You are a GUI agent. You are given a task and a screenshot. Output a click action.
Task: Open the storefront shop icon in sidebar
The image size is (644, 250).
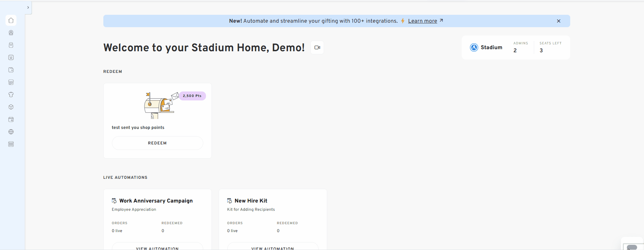pyautogui.click(x=11, y=82)
